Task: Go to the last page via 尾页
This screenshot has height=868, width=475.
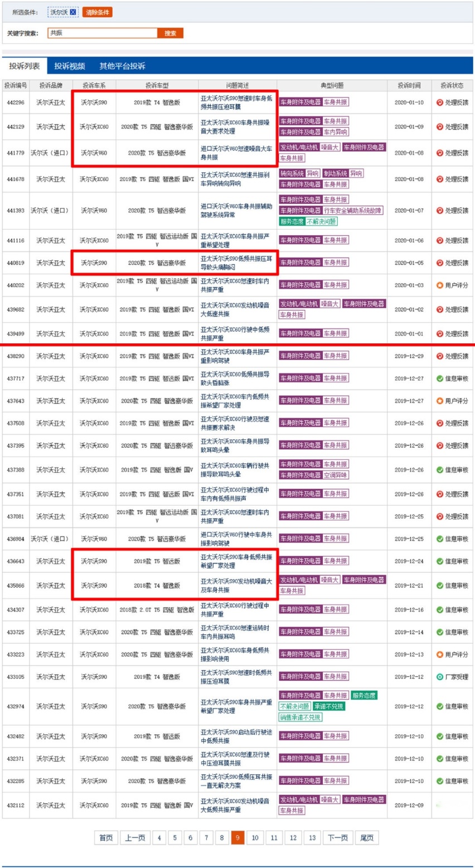Action: tap(366, 837)
